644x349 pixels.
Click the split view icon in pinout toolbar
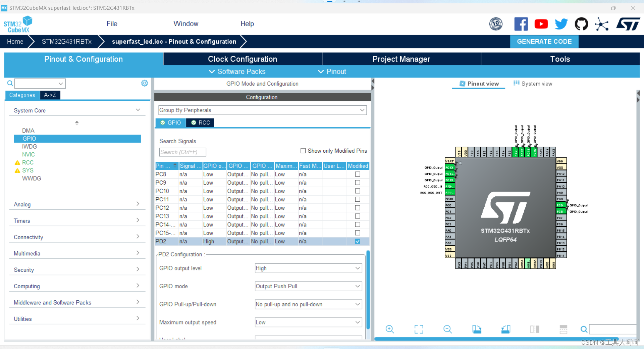[x=535, y=329]
